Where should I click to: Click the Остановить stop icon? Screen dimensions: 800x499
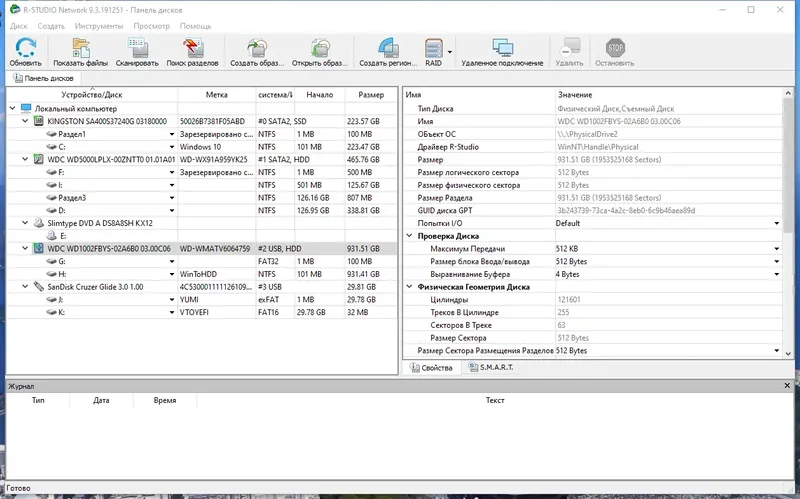(x=615, y=47)
